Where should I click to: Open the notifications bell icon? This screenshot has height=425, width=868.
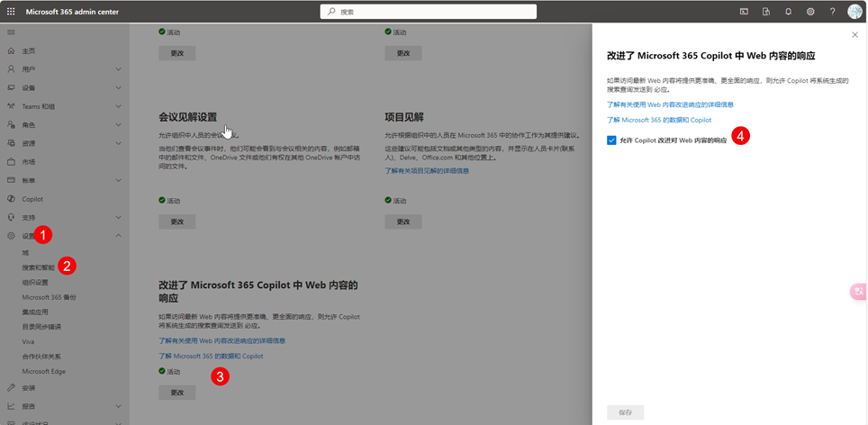click(x=788, y=12)
